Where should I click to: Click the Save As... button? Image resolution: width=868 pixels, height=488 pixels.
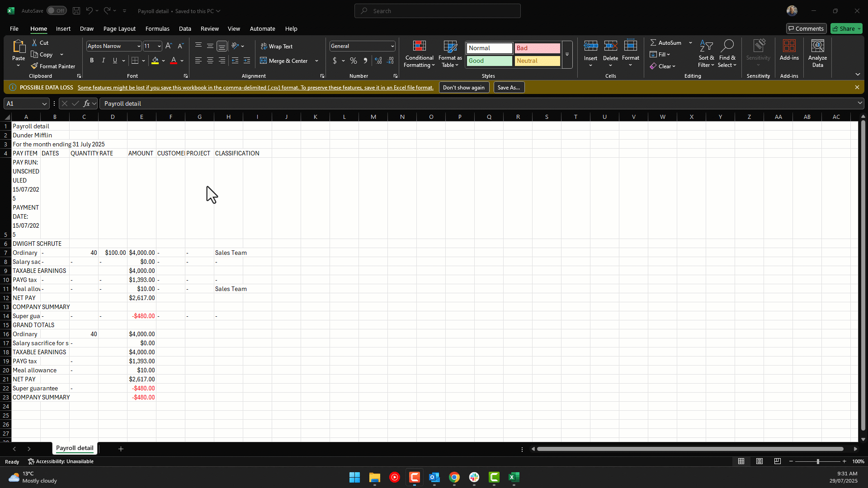click(509, 87)
